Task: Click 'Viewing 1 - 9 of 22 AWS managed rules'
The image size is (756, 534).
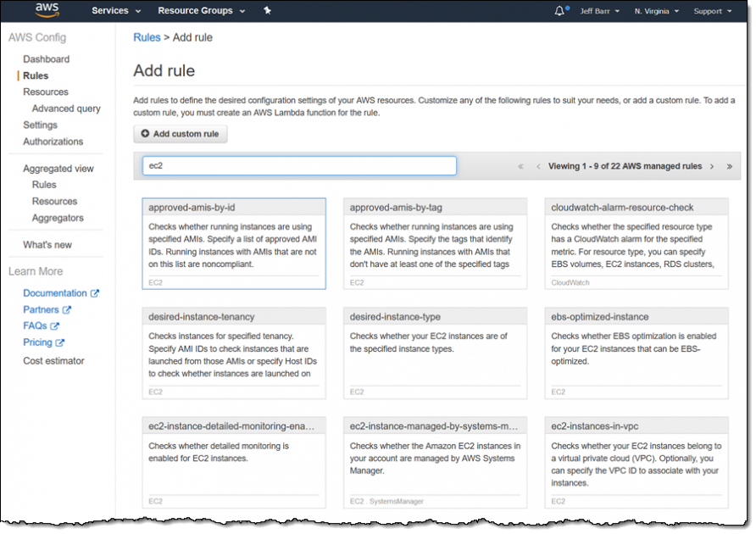Action: click(625, 166)
